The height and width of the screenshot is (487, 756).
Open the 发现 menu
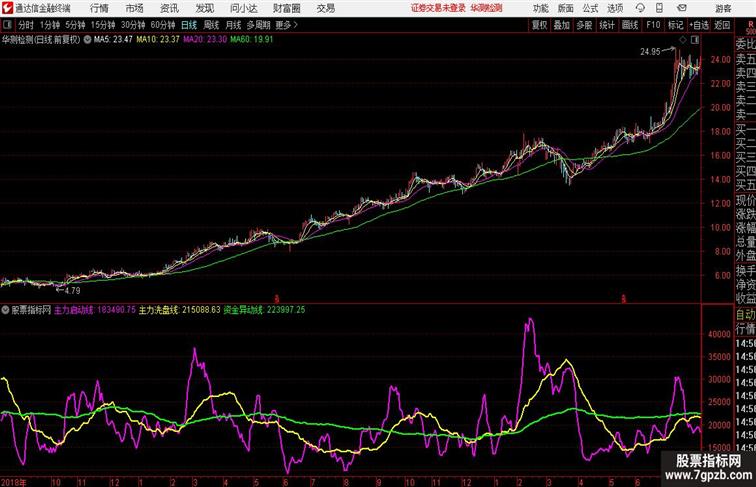pyautogui.click(x=204, y=8)
